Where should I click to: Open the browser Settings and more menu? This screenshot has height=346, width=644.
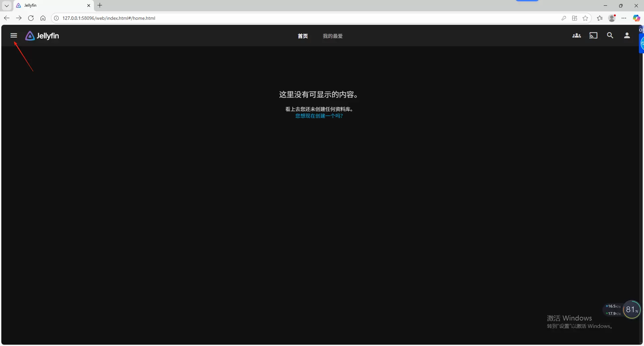pos(624,18)
